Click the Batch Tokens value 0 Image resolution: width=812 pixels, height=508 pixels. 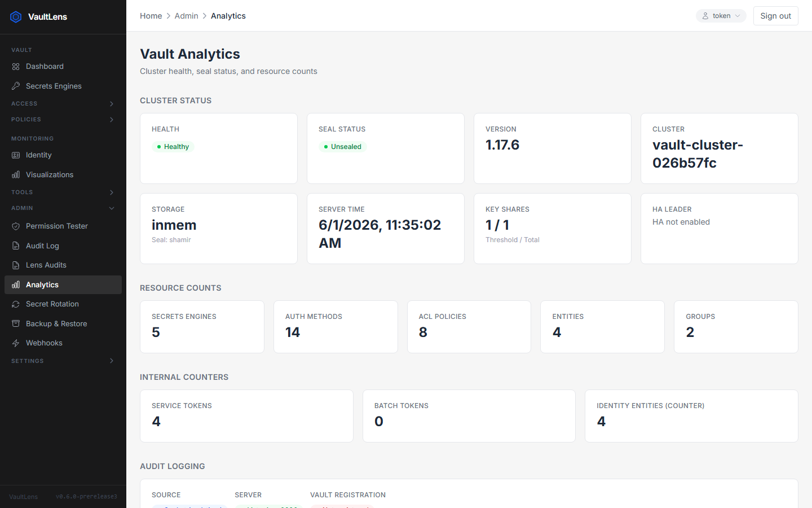[379, 422]
